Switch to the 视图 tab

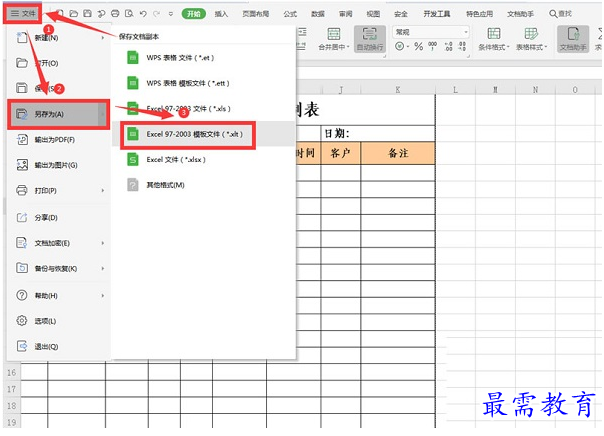373,14
